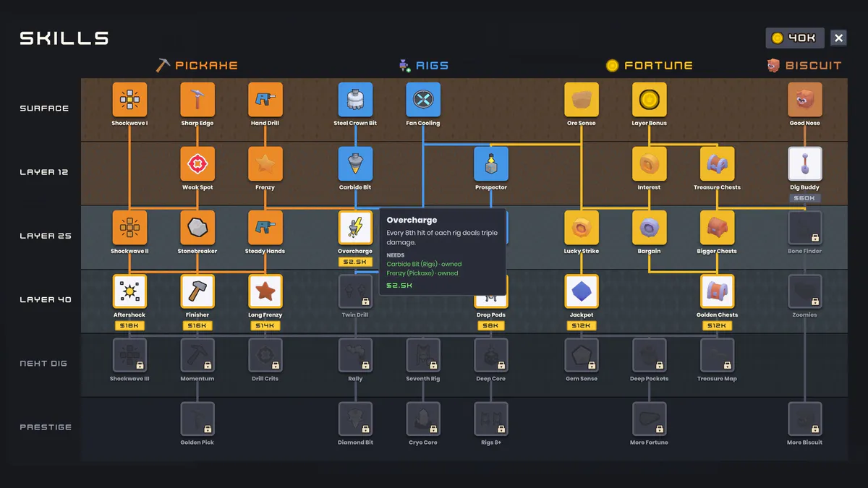Select the Steel Crown Bit skill
Screen dimensions: 868x488
coord(355,100)
